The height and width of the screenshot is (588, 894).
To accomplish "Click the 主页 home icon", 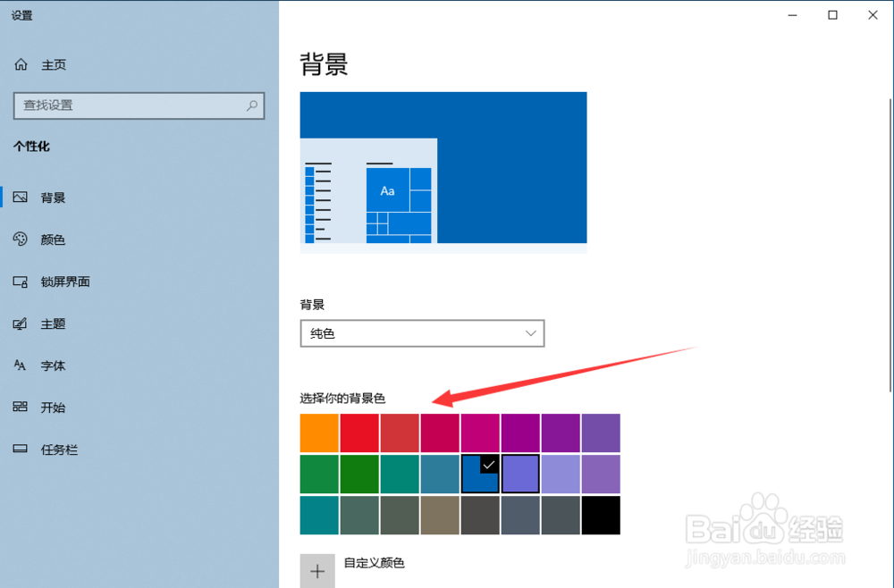I will pyautogui.click(x=21, y=64).
